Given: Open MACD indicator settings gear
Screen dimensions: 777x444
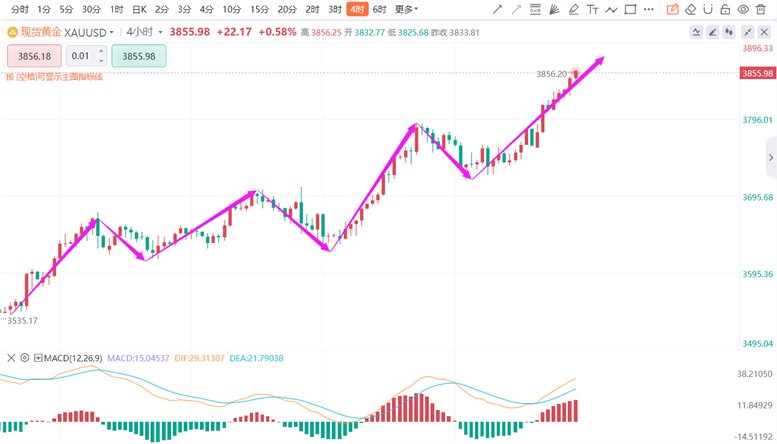Looking at the screenshot, I should click(25, 357).
